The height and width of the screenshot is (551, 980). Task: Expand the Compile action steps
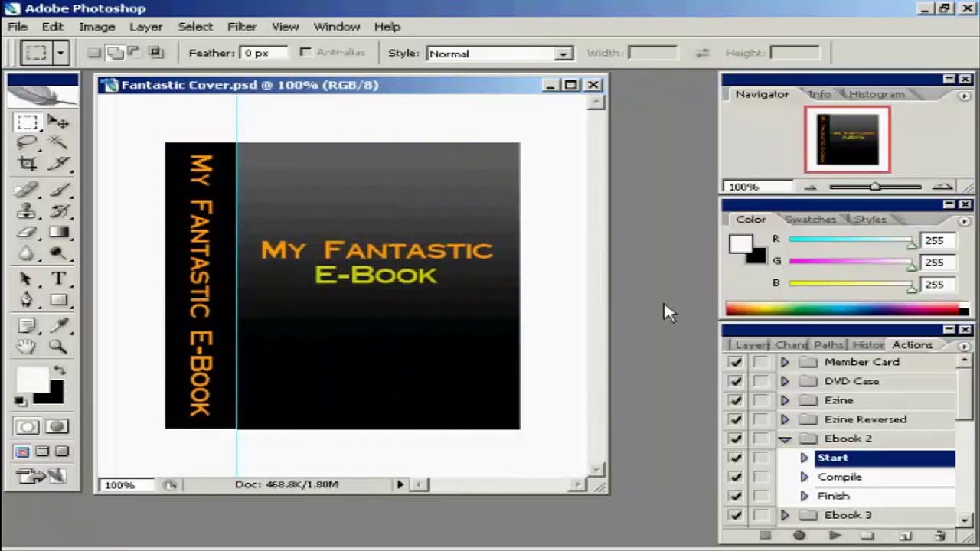[805, 477]
